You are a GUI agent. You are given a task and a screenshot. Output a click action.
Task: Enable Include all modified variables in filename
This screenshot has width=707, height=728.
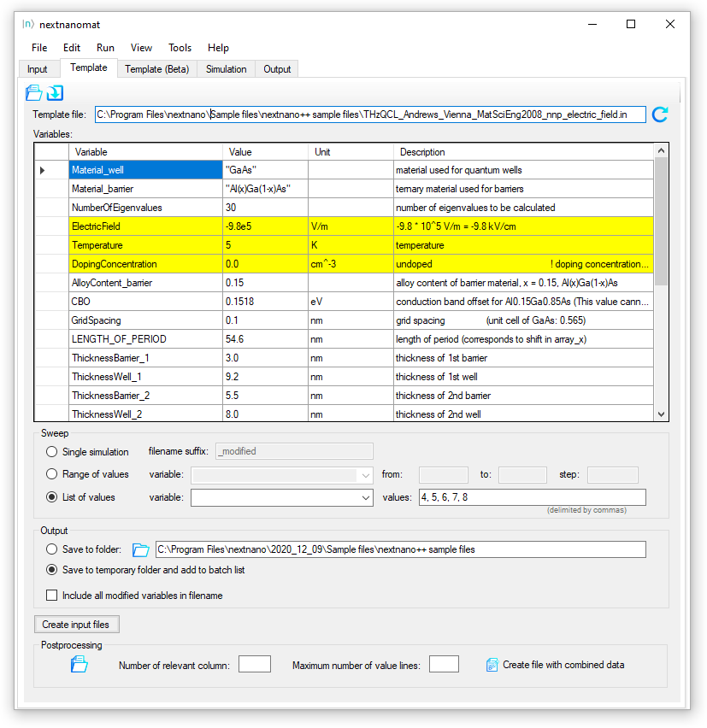(52, 595)
